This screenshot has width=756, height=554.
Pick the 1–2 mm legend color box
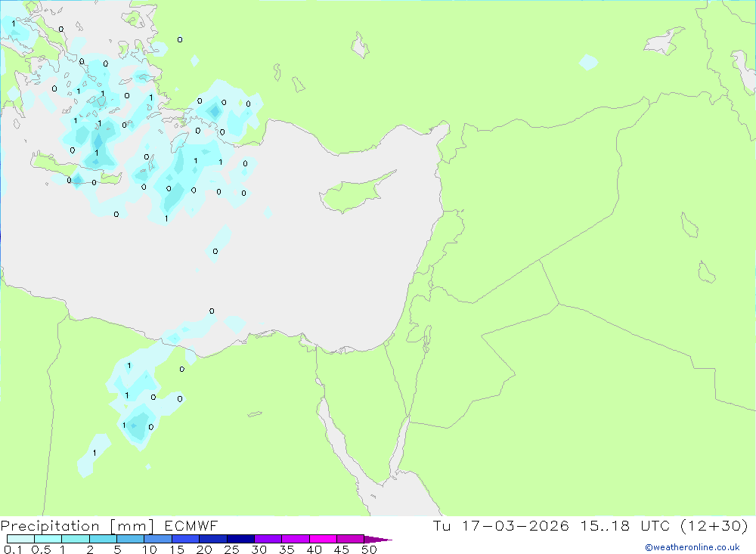pyautogui.click(x=75, y=539)
